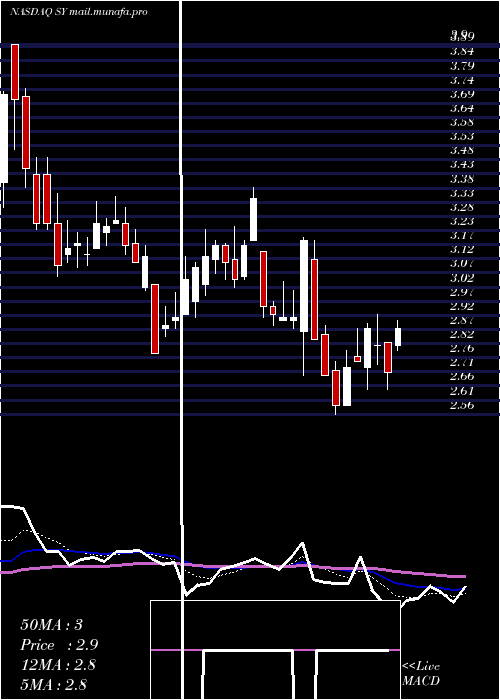The image size is (500, 700).
Task: Click the 3.48 price axis label
Action: pyautogui.click(x=462, y=150)
